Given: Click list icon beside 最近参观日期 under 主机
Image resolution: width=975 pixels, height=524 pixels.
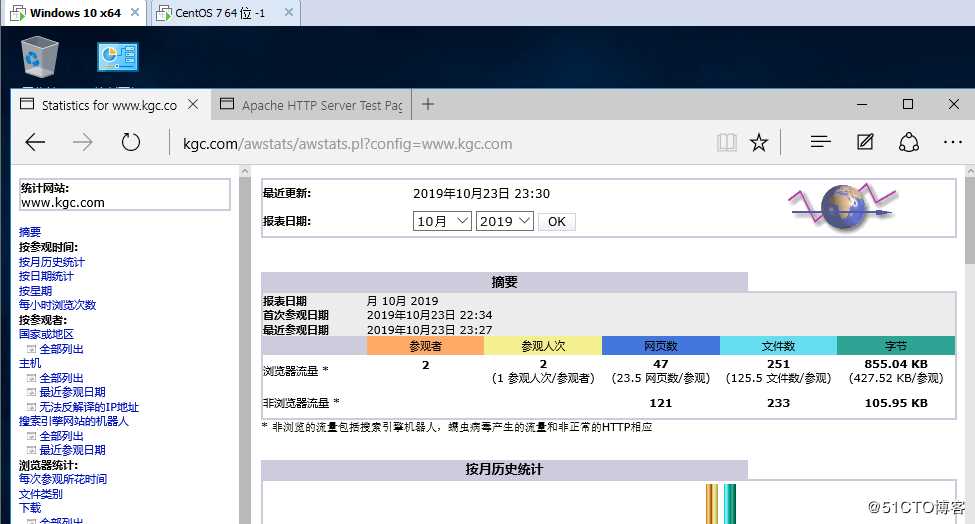Looking at the screenshot, I should [31, 392].
